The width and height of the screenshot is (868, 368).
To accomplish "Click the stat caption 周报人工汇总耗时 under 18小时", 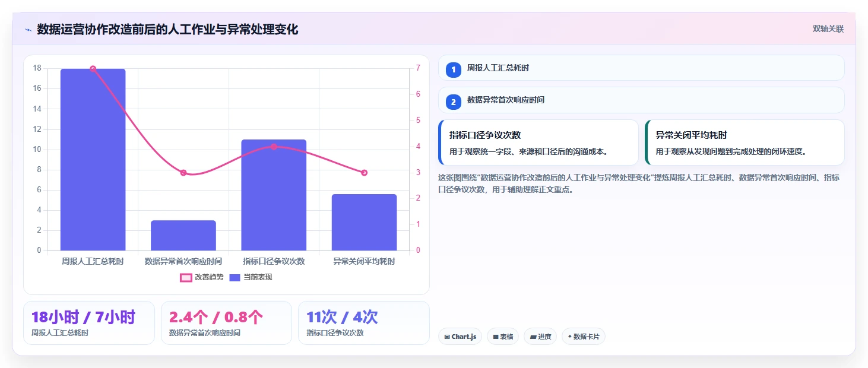I will 60,333.
